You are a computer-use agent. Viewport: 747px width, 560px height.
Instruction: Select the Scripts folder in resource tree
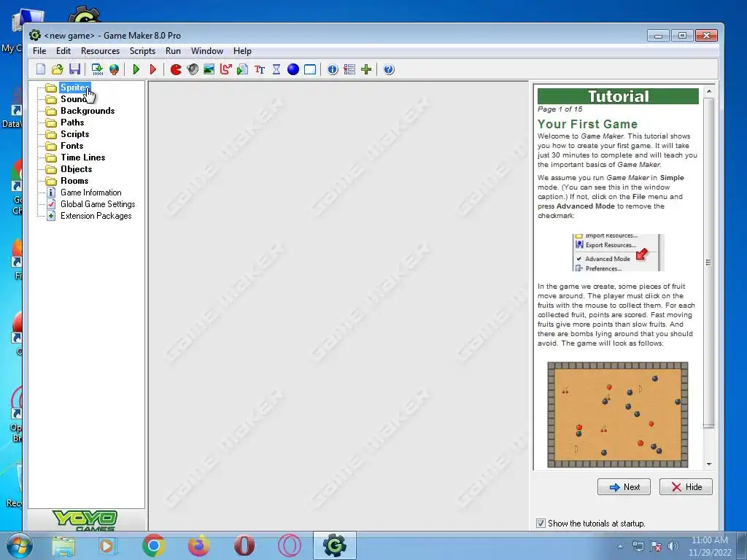point(75,134)
